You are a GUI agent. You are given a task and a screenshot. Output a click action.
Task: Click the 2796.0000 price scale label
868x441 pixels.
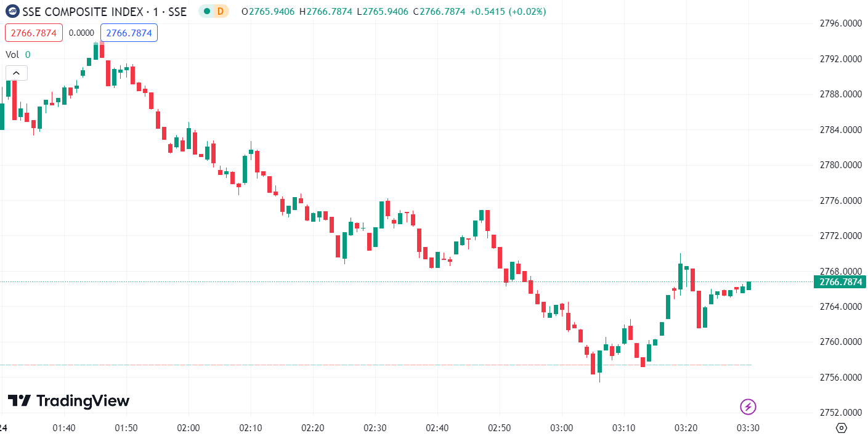839,23
